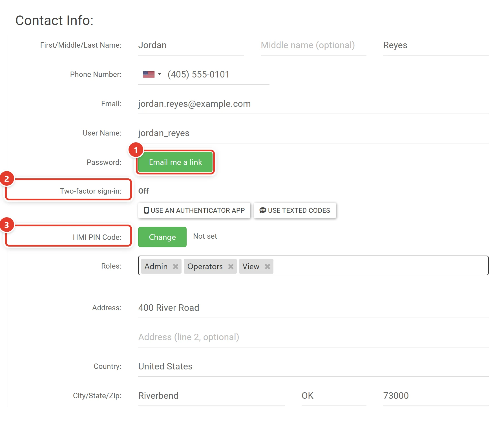The image size is (504, 421).
Task: Remove the View role tag
Action: 268,267
